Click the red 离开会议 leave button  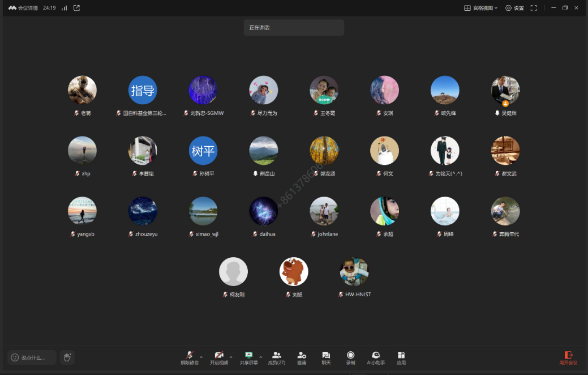click(568, 357)
